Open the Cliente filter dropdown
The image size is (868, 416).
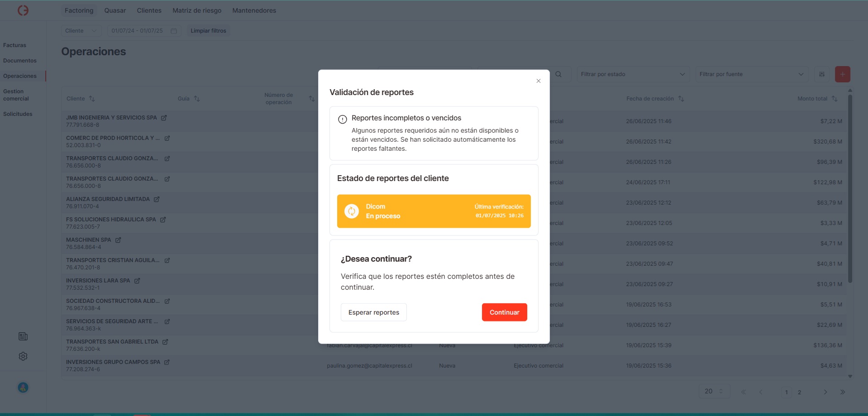[81, 31]
